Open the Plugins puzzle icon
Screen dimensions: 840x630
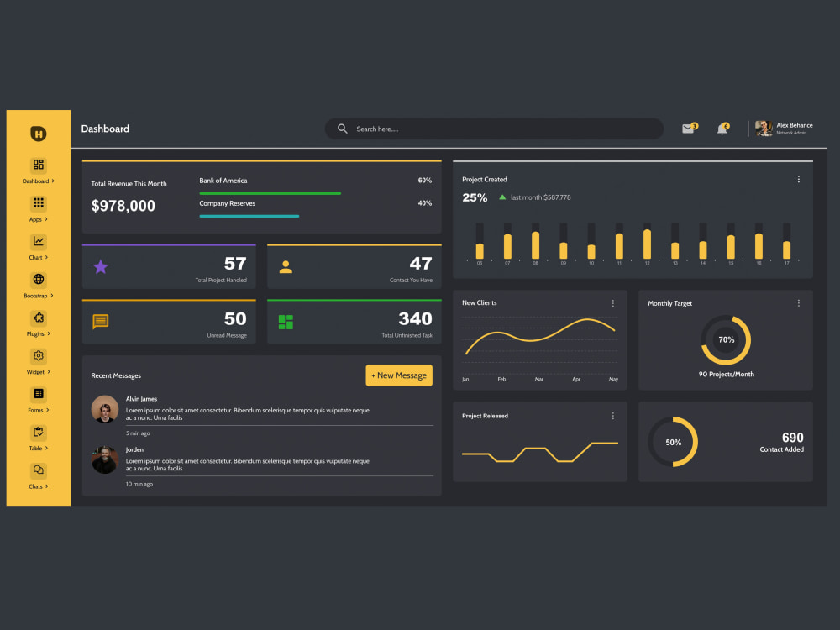pyautogui.click(x=38, y=318)
